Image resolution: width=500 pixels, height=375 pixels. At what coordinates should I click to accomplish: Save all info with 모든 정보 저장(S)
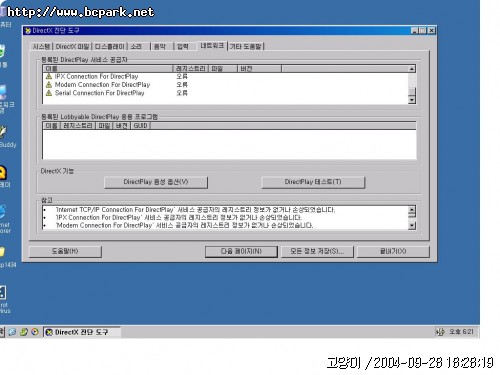317,251
